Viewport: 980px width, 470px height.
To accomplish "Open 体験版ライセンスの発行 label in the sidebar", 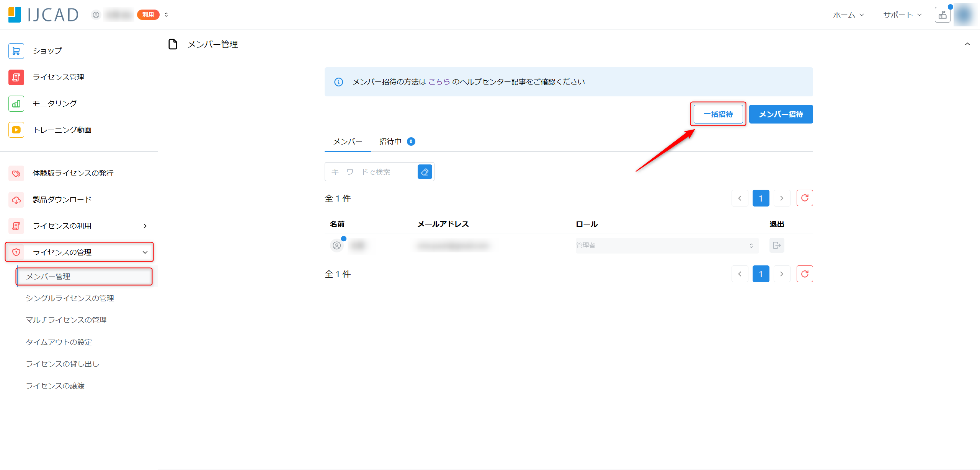I will (73, 174).
